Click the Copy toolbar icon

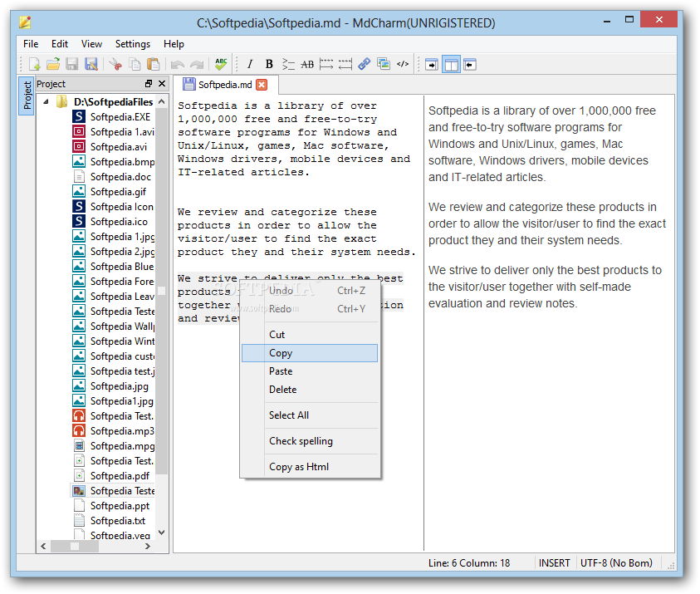click(135, 64)
